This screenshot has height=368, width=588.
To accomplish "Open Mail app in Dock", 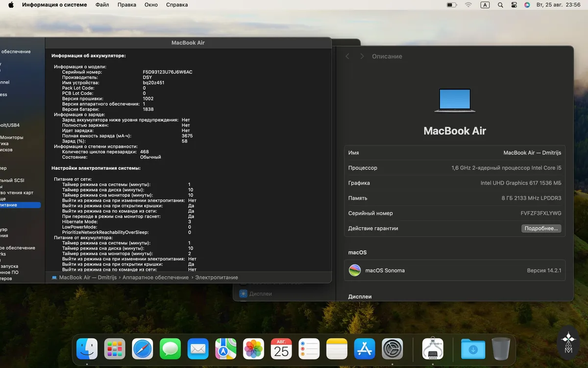I will [x=198, y=349].
